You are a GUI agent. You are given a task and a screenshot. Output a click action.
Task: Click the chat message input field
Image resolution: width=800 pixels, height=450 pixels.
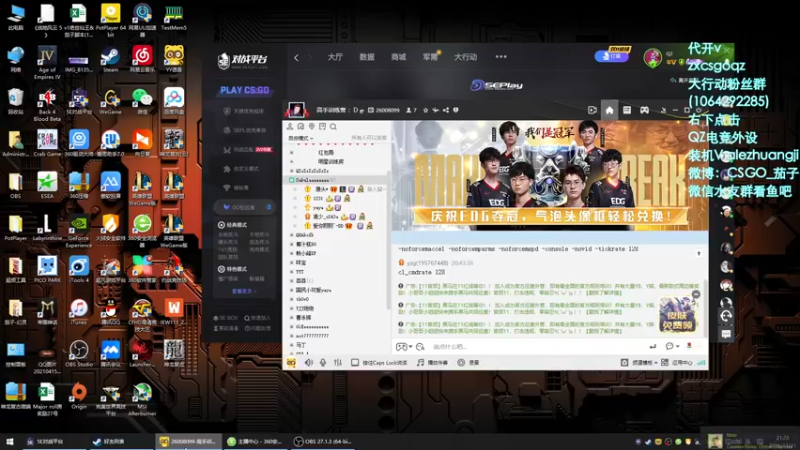[538, 347]
